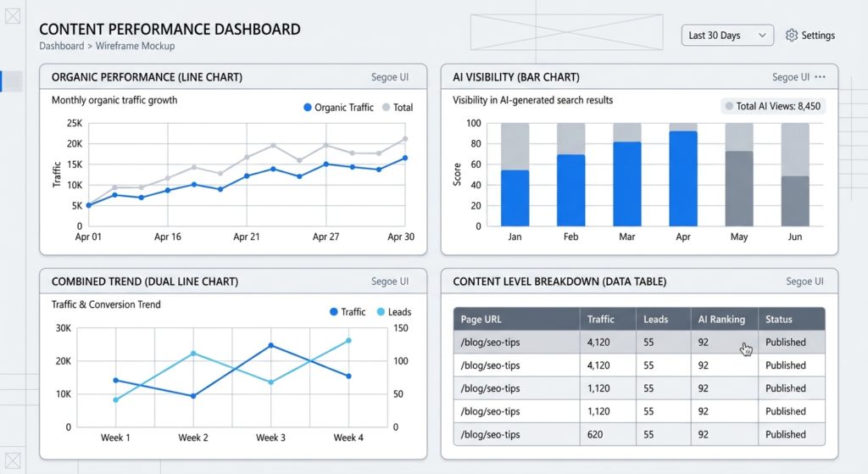Click Combined Trend (Dual Line Chart) title
The height and width of the screenshot is (474, 868).
tap(145, 282)
